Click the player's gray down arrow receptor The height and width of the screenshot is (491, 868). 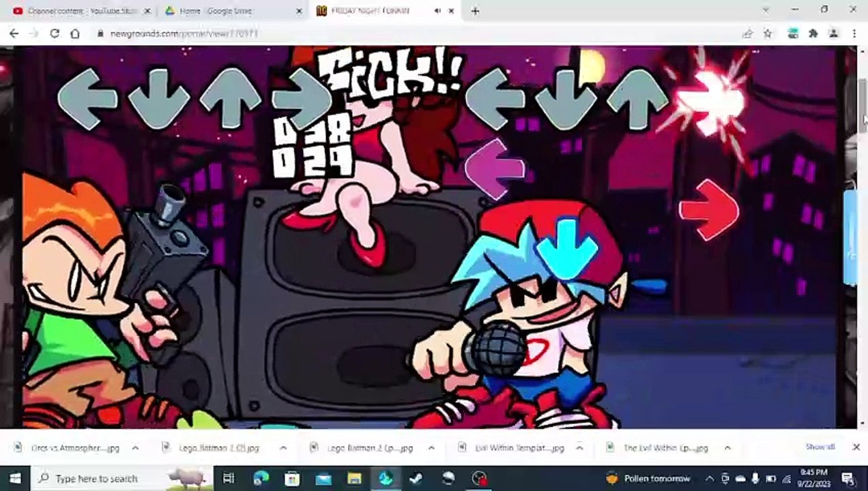(x=566, y=100)
